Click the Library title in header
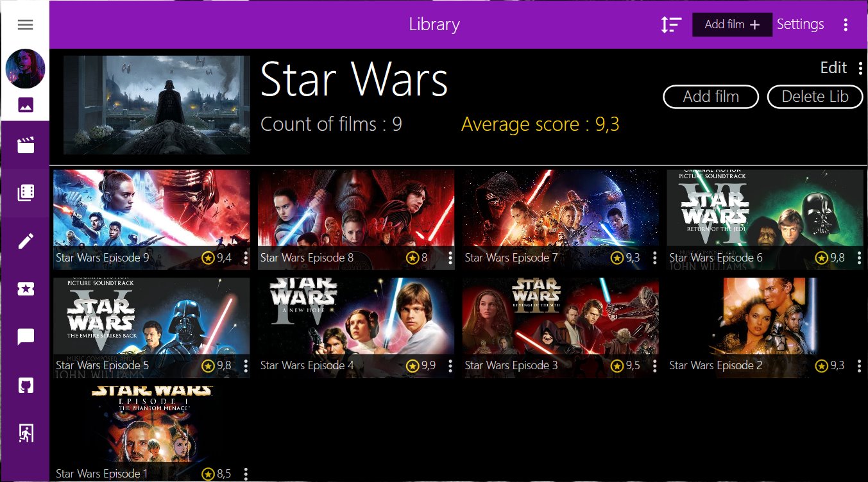 (434, 24)
